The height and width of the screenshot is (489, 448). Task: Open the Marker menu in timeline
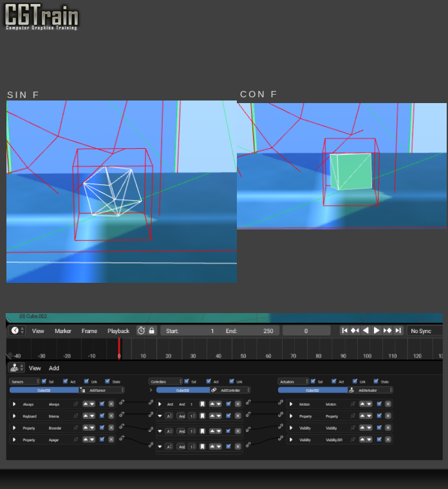[63, 331]
